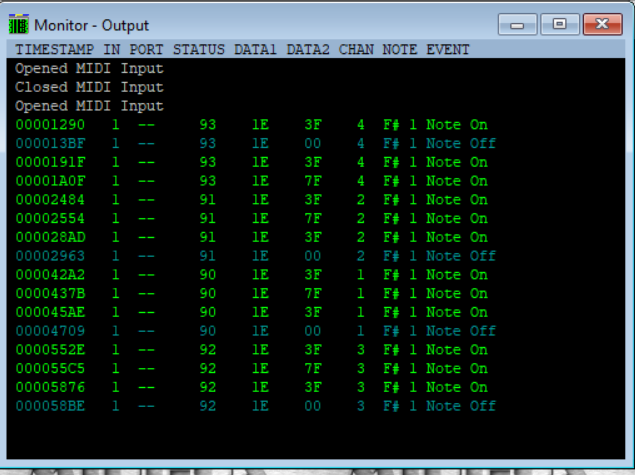This screenshot has height=475, width=635.
Task: Click the CHAN column header
Action: pos(356,49)
